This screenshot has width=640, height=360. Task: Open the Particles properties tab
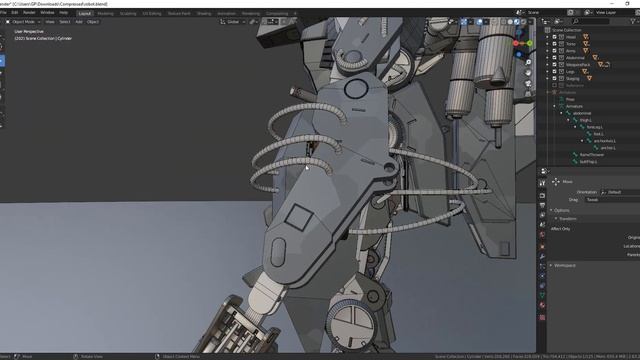tap(542, 266)
